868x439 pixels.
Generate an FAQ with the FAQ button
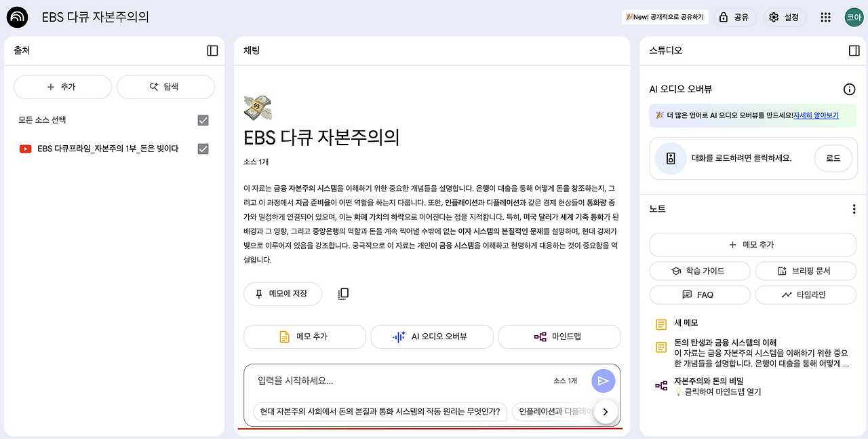[x=699, y=295]
